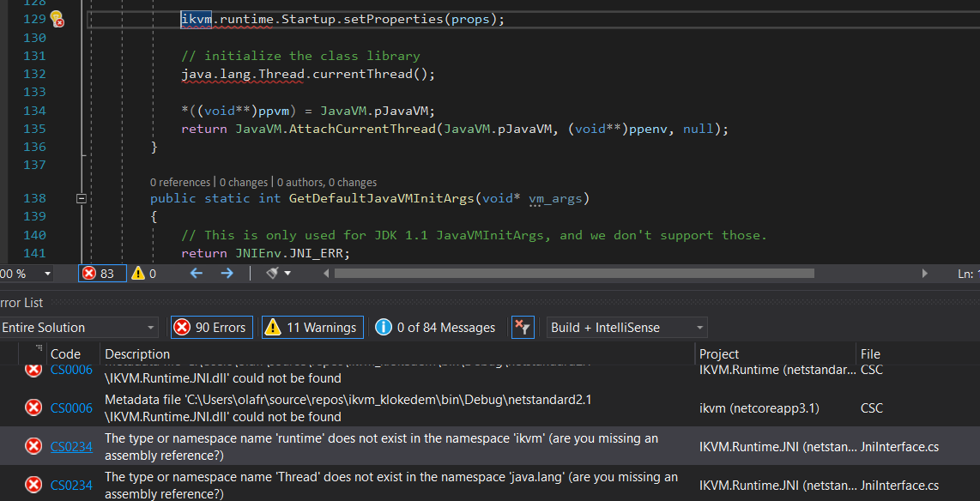Screen dimensions: 980x501
Task: Select the Navigate Backward arrow icon
Action: coord(197,273)
